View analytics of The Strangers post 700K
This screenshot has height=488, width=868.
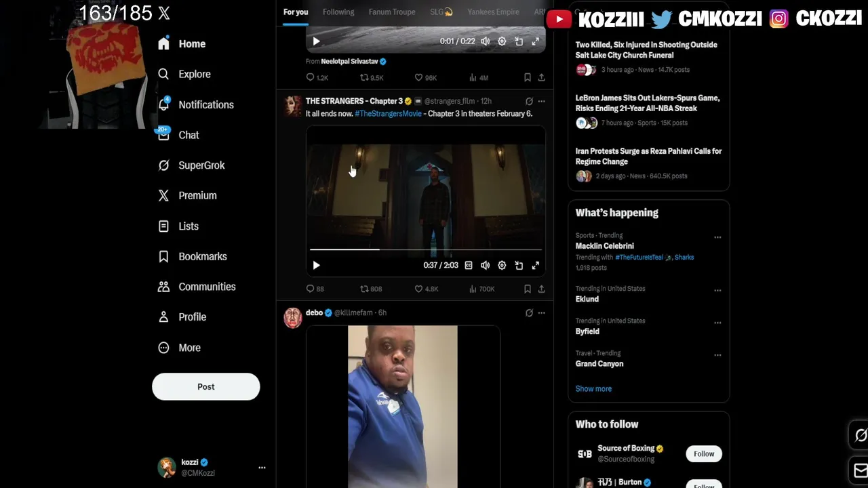point(473,289)
